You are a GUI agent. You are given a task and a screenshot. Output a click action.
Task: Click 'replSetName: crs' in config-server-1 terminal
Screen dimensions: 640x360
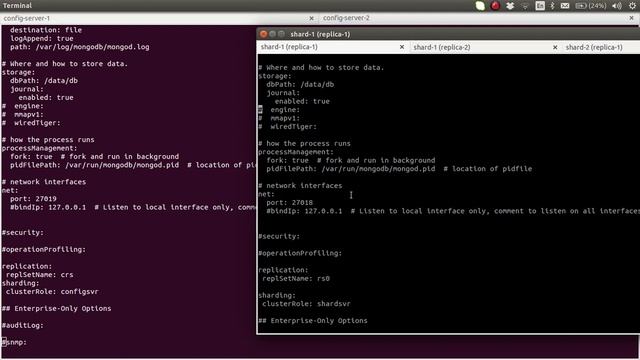(40, 275)
